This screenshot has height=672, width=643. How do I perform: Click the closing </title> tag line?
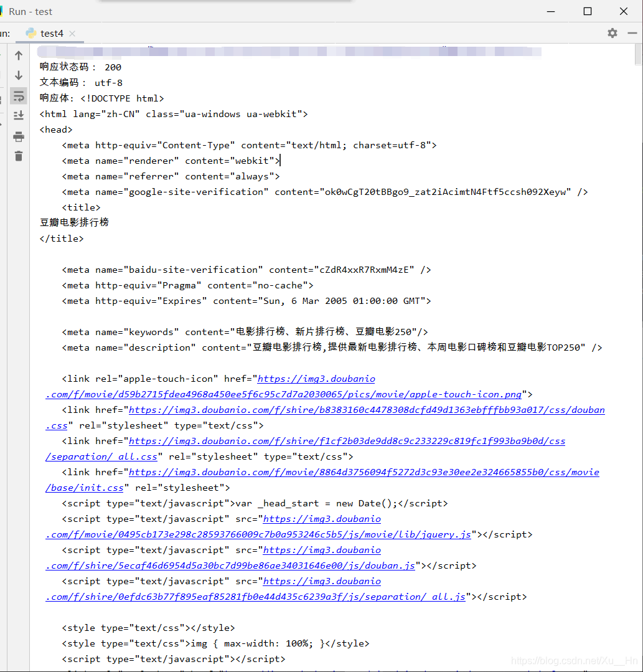pos(62,239)
